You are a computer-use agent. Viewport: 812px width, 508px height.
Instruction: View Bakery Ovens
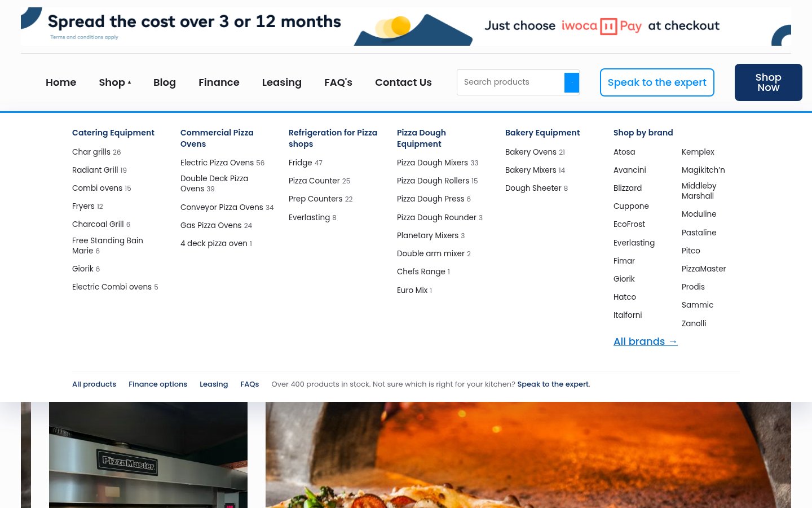click(x=535, y=152)
